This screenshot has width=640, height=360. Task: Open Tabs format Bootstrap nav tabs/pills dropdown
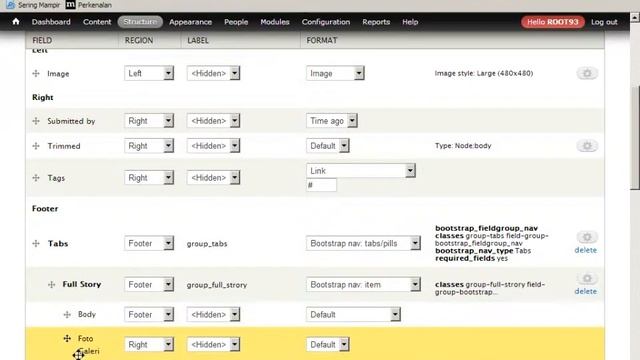coord(363,243)
